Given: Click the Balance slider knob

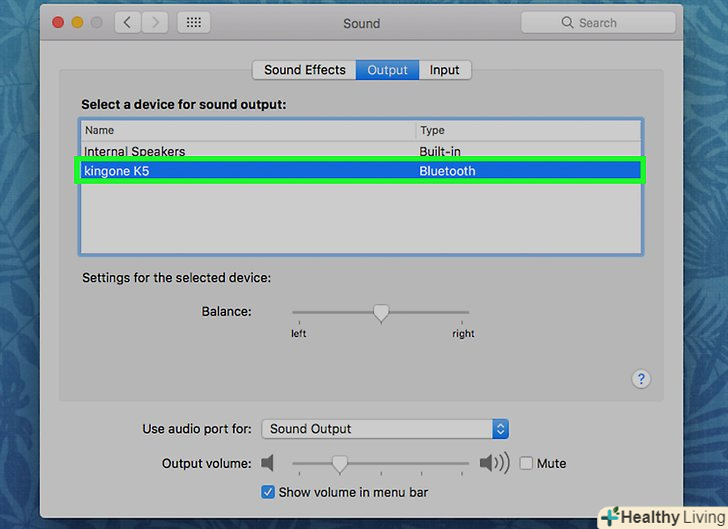Looking at the screenshot, I should coord(381,313).
